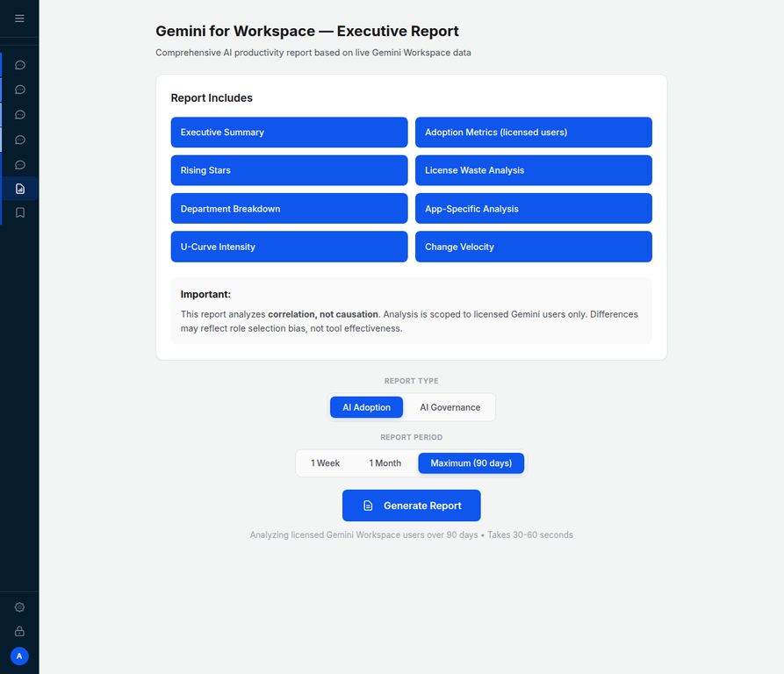The image size is (784, 674).
Task: Click the 'Comprehensive AI productivity report' subtitle
Action: [313, 53]
